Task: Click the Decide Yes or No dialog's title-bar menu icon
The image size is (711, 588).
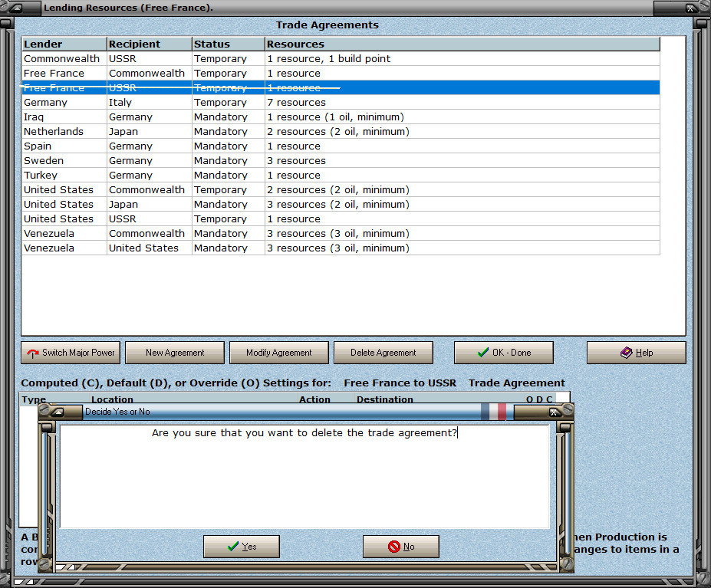Action: [58, 412]
